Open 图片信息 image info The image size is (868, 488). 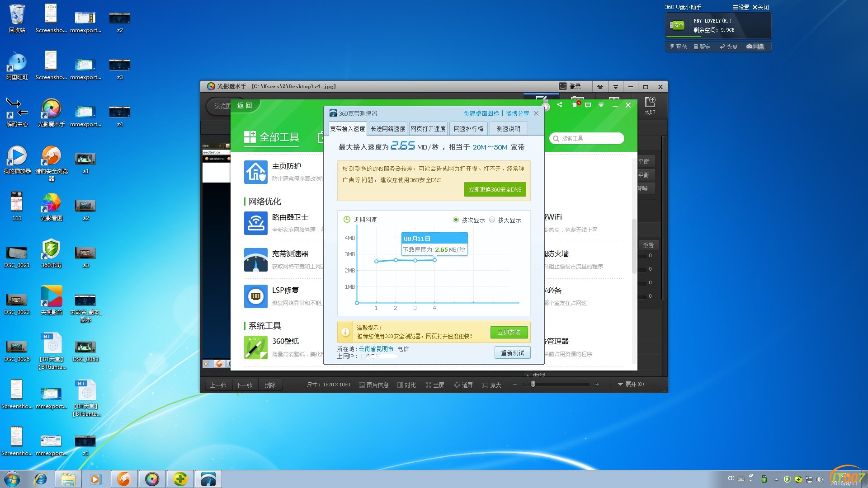[x=374, y=385]
